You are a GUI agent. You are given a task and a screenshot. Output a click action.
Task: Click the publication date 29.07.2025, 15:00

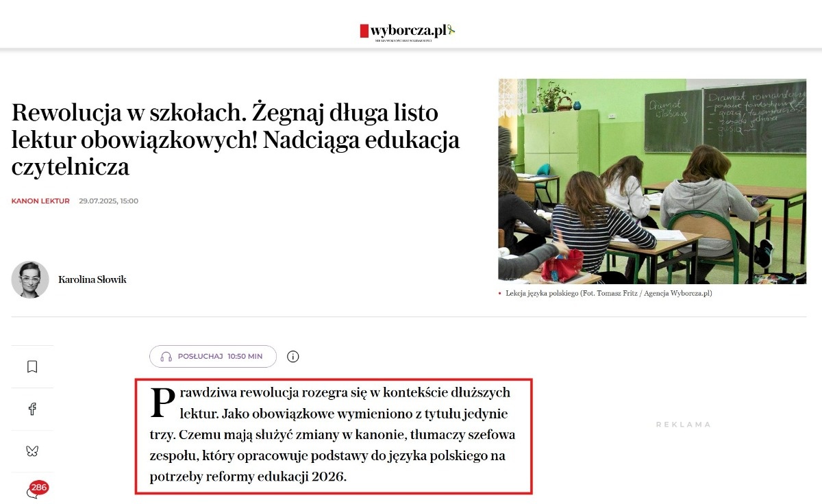(x=108, y=201)
